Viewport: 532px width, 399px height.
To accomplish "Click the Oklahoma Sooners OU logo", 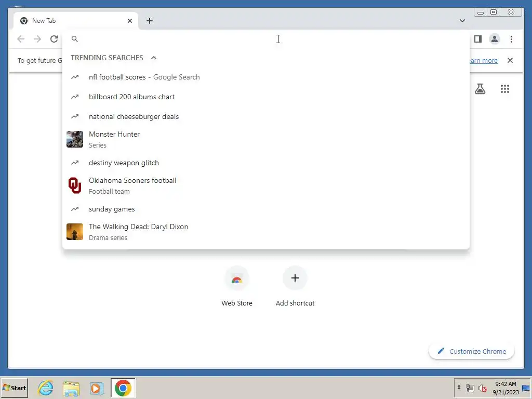I will pyautogui.click(x=75, y=185).
